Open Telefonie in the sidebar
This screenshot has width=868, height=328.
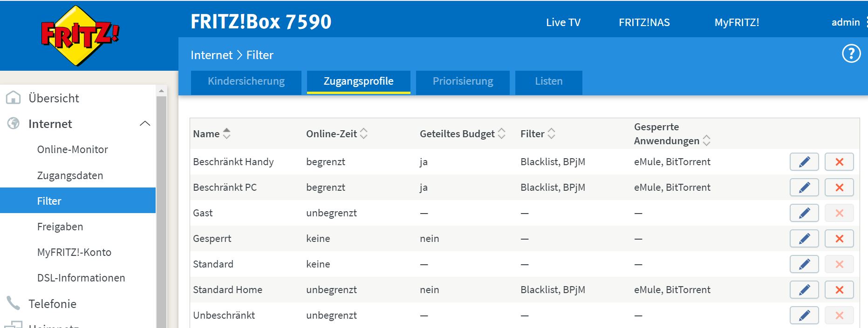pos(53,304)
